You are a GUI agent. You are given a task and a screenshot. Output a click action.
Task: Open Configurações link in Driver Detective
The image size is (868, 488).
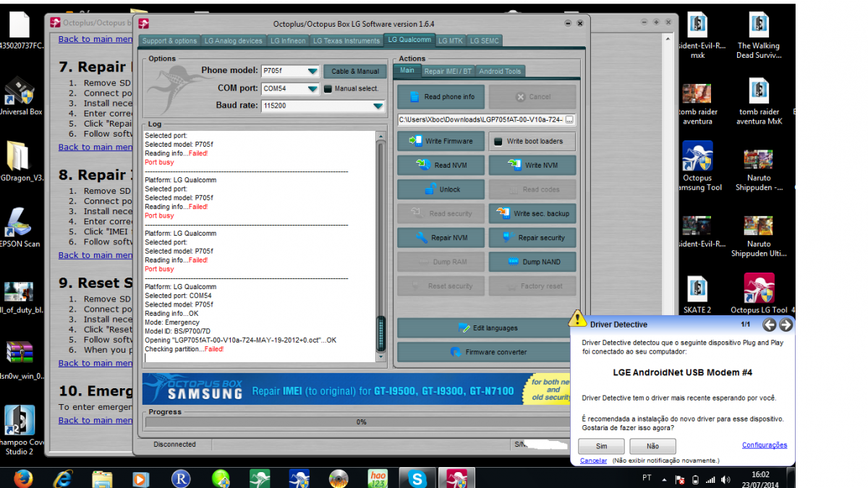[765, 445]
